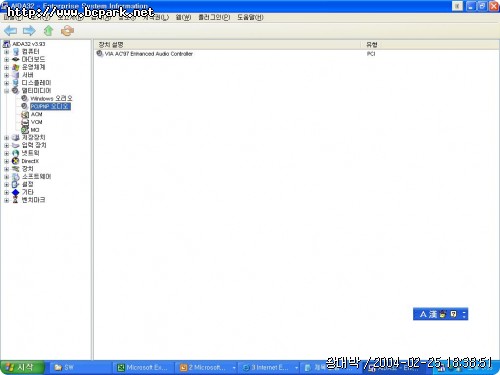The width and height of the screenshot is (500, 375).
Task: Click the PCI type cell
Action: point(371,54)
